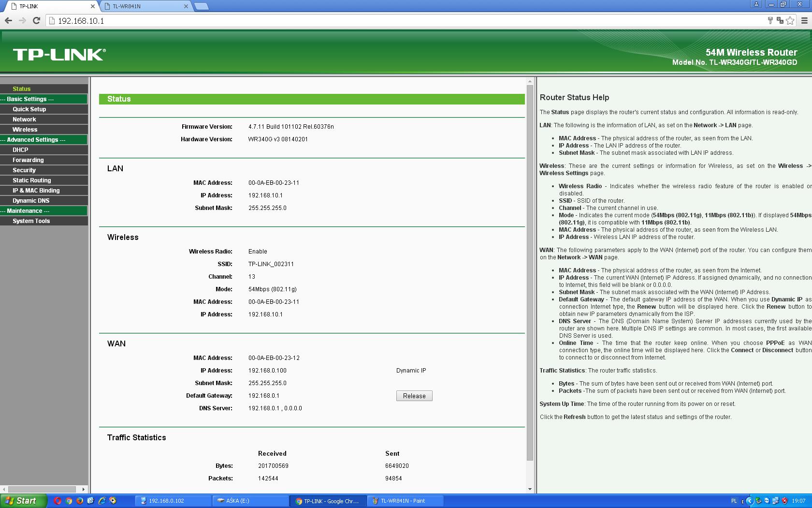Click the Release button for WAN
812x508 pixels.
(x=414, y=396)
